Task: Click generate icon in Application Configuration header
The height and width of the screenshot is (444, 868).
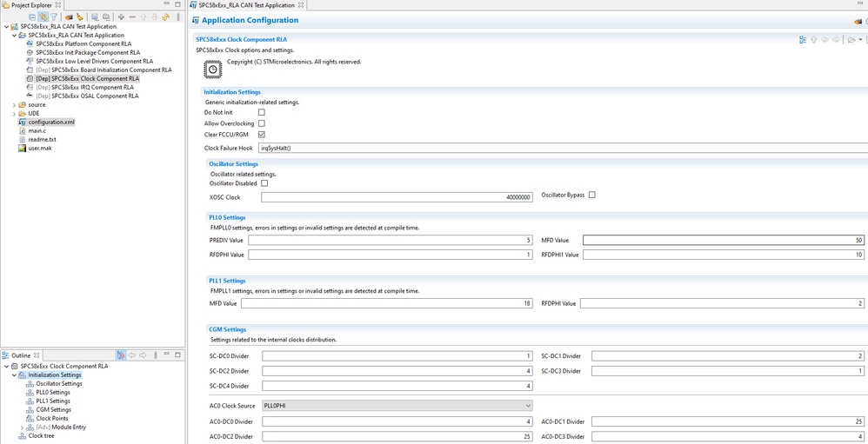Action: pyautogui.click(x=858, y=21)
